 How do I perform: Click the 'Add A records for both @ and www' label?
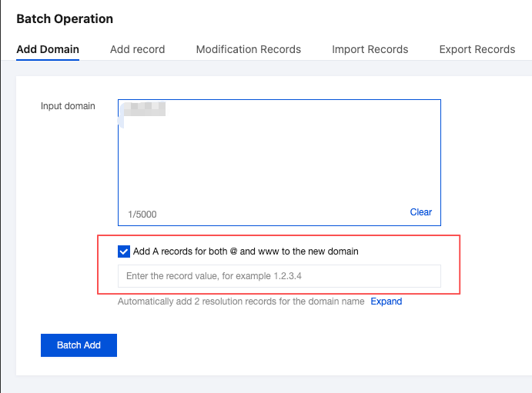[x=246, y=251]
